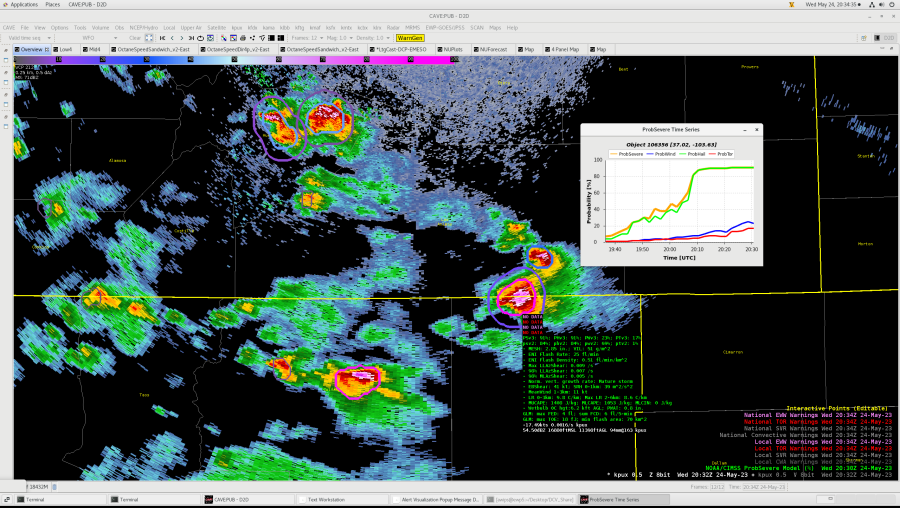Switch to the 4 Panel Map tab
This screenshot has height=508, width=900.
[x=567, y=48]
